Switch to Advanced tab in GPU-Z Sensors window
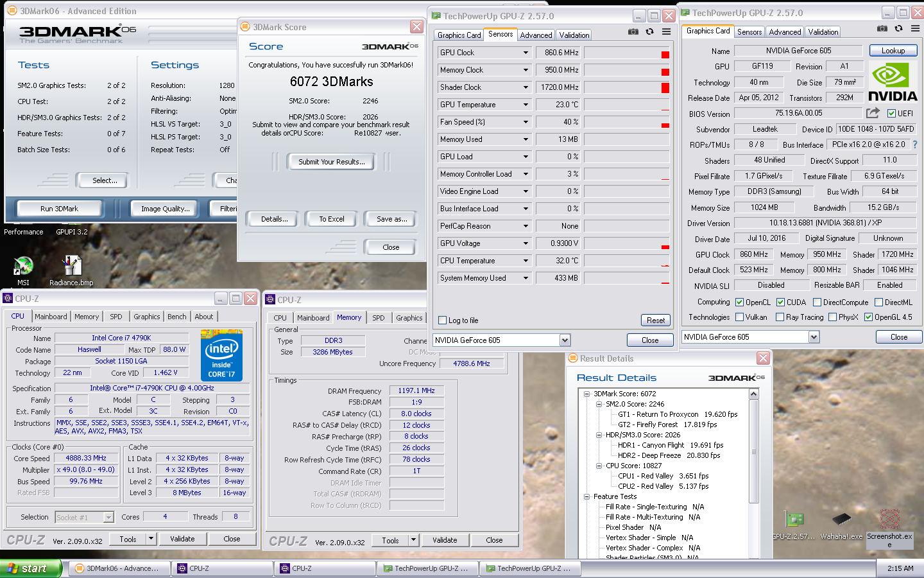The height and width of the screenshot is (578, 924). [536, 35]
